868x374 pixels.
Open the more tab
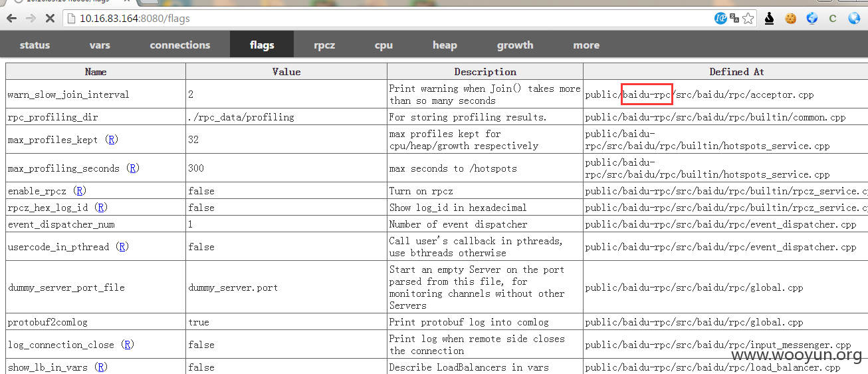(586, 45)
